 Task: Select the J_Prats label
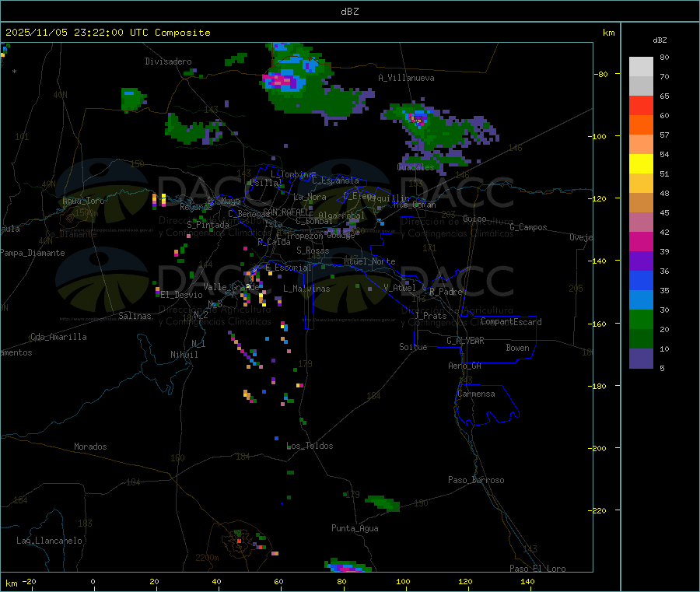(430, 316)
